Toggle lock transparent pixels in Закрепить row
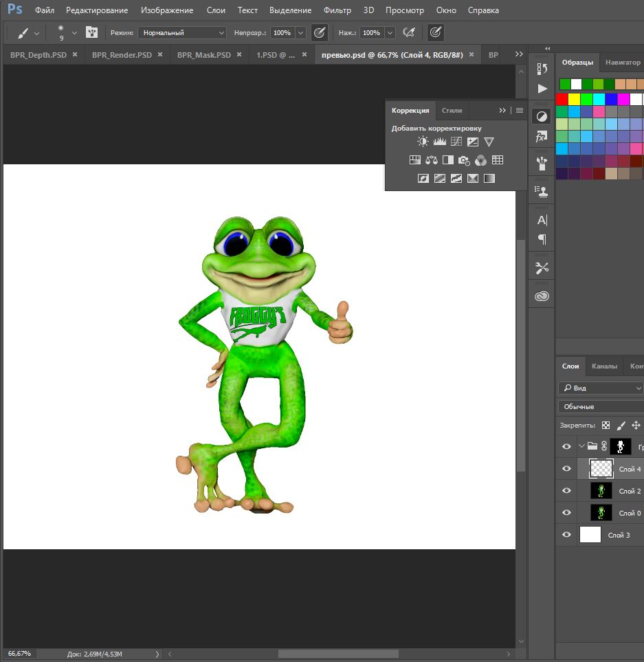Screen dimensions: 644x662 (x=606, y=426)
